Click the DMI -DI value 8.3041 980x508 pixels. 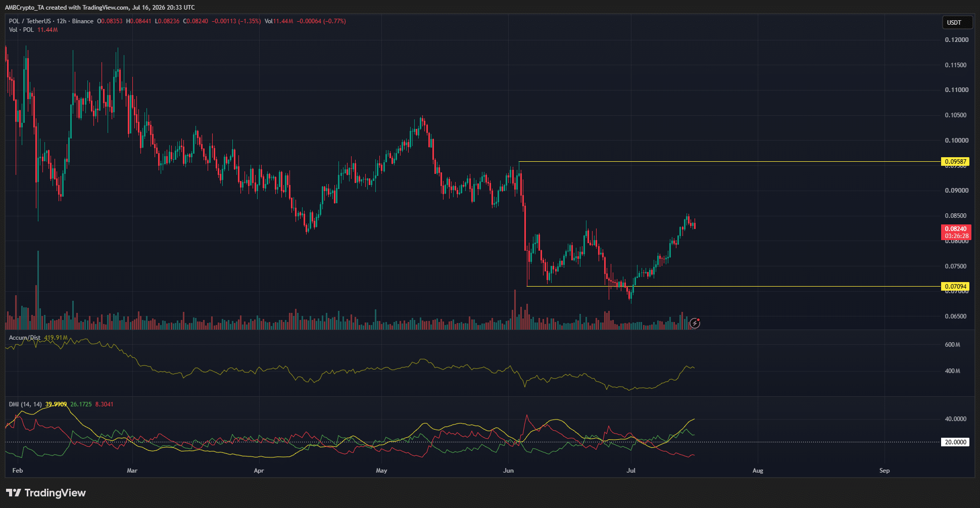[x=104, y=404]
